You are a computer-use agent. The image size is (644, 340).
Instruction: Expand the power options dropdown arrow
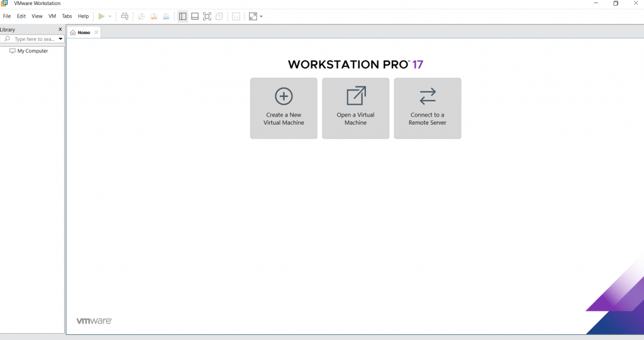pyautogui.click(x=110, y=16)
